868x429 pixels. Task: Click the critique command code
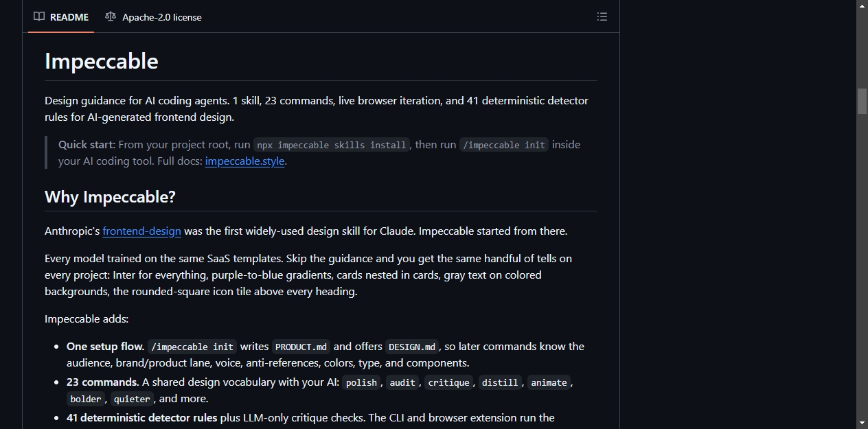(449, 382)
